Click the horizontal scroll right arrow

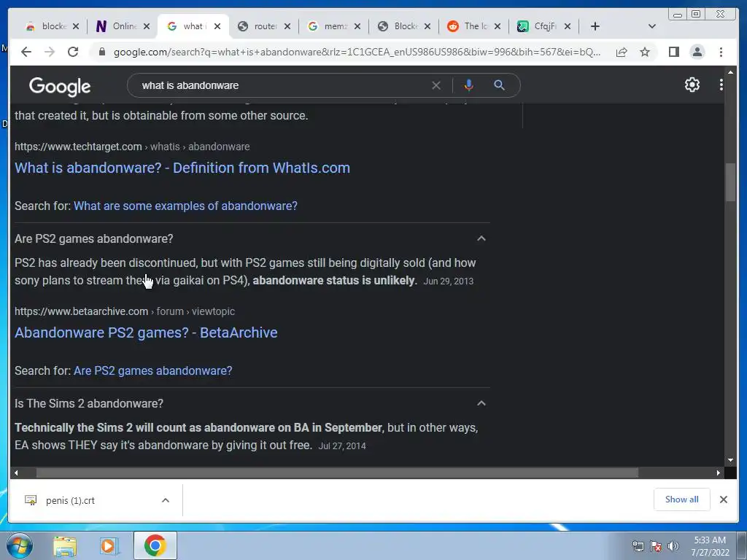pos(719,472)
